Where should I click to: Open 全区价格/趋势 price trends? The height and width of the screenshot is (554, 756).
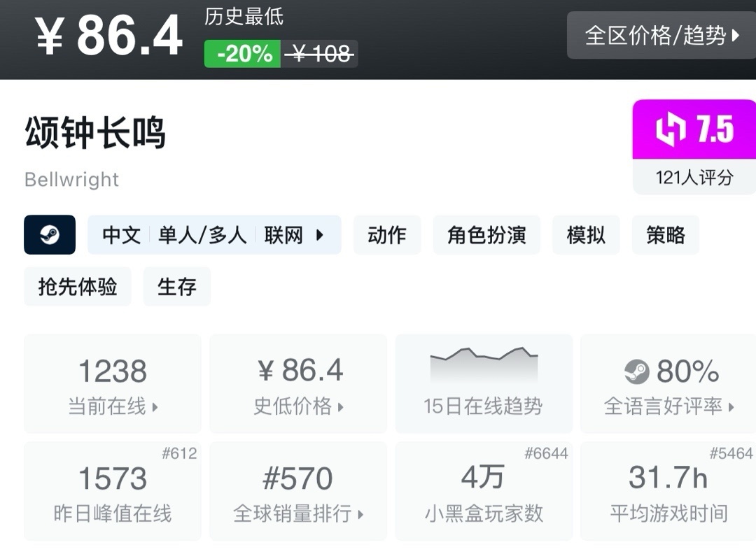(x=661, y=35)
